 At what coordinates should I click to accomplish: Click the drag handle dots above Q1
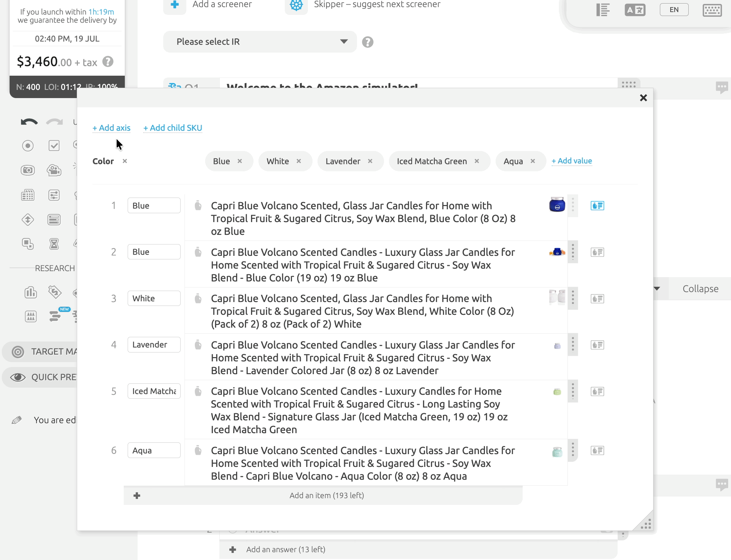629,84
